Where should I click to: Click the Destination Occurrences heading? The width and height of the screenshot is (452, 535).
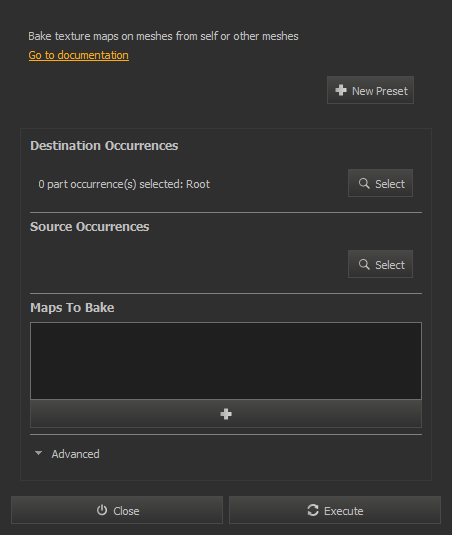[104, 146]
